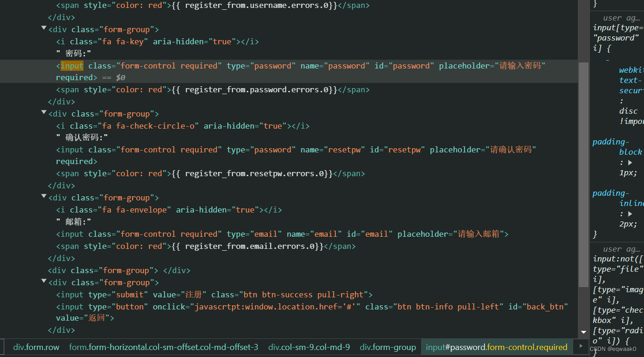This screenshot has width=644, height=357.
Task: Click the padding-block property name
Action: click(617, 147)
